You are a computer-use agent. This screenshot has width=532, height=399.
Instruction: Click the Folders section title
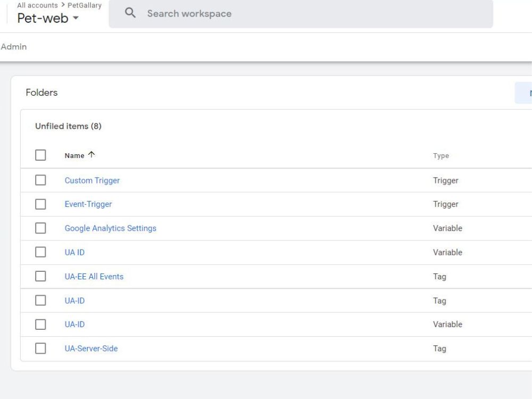[41, 93]
